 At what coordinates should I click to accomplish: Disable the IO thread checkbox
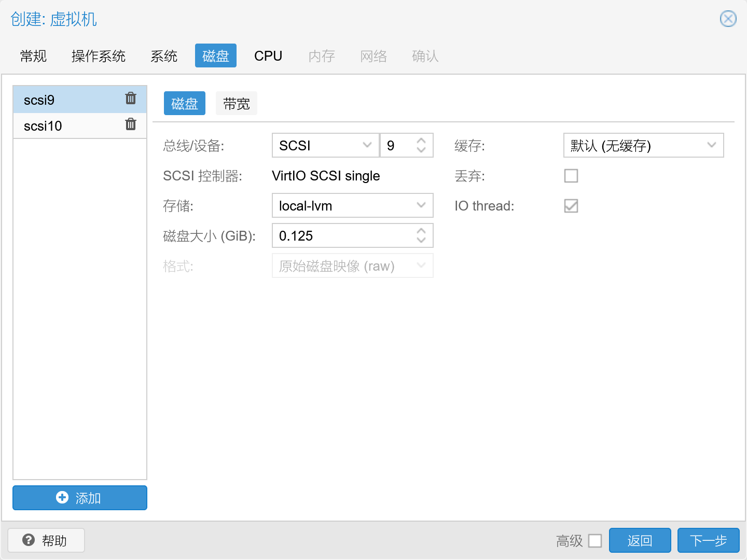coord(571,206)
